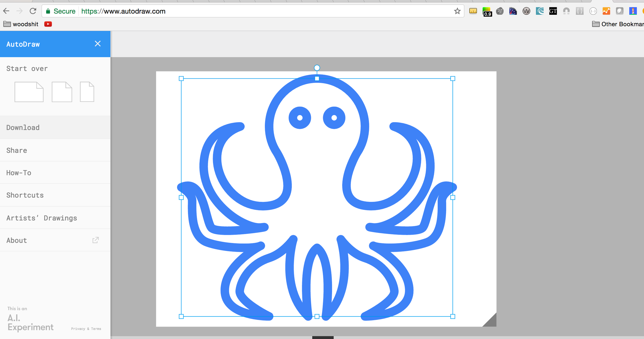The image size is (644, 339).
Task: Click the Google Analytics extension icon
Action: (x=606, y=11)
